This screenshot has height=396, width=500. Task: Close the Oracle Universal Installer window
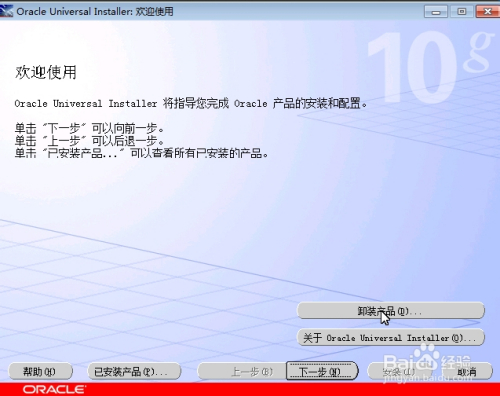488,12
